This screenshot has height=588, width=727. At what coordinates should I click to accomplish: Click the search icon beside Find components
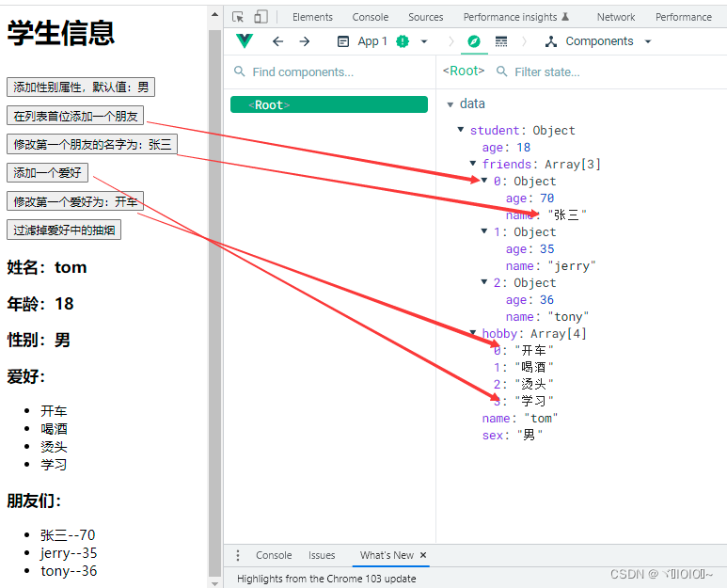pyautogui.click(x=239, y=72)
